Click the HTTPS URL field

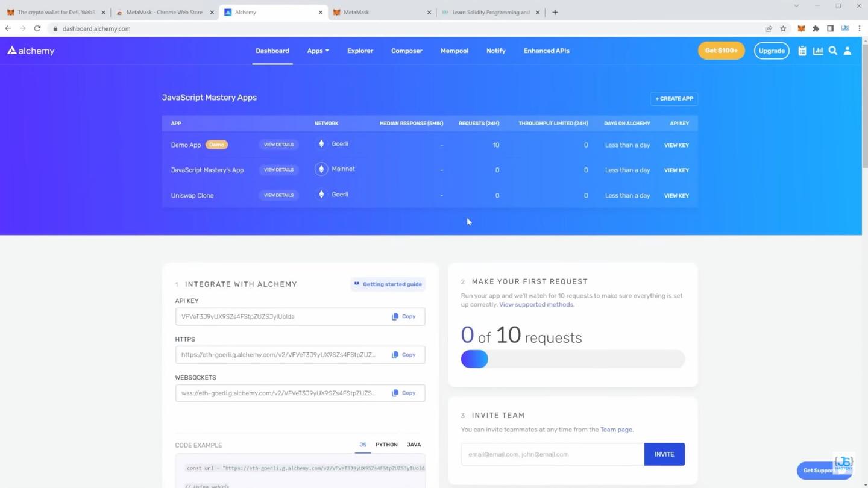[x=300, y=355]
